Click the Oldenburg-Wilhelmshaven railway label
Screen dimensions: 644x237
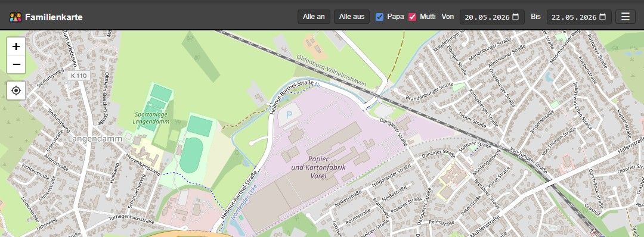[331, 70]
